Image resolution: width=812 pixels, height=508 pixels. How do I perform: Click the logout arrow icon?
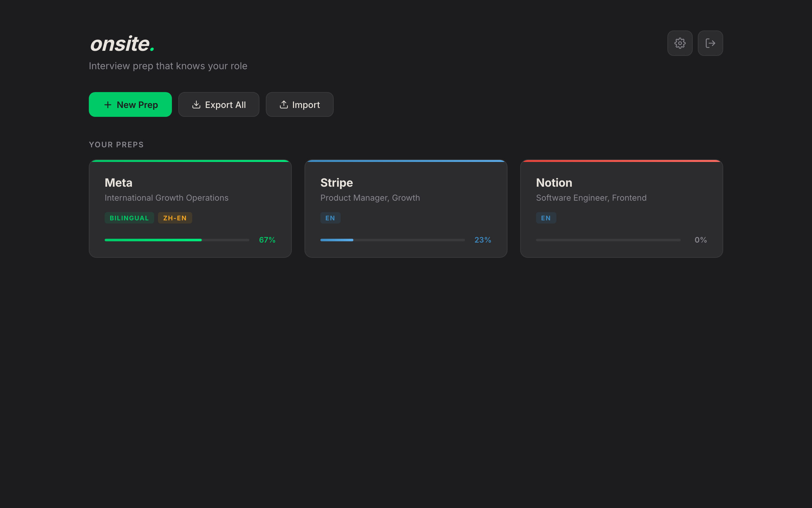coord(710,43)
